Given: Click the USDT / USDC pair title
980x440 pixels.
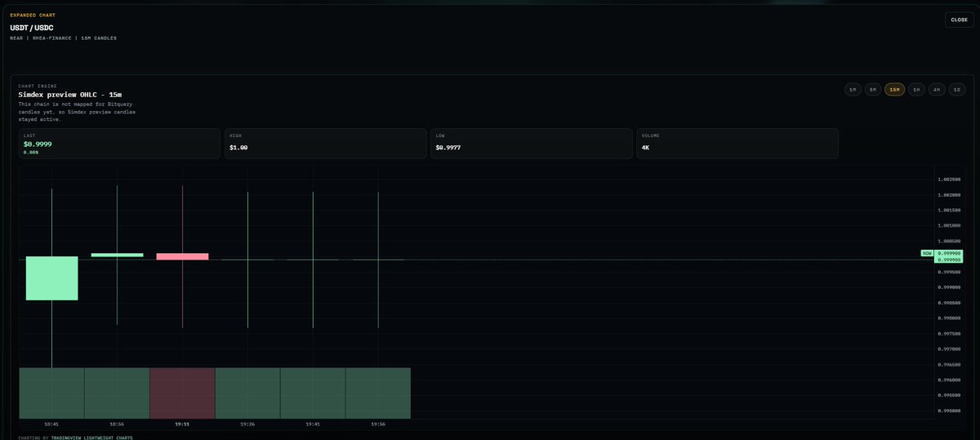Looking at the screenshot, I should [x=32, y=27].
